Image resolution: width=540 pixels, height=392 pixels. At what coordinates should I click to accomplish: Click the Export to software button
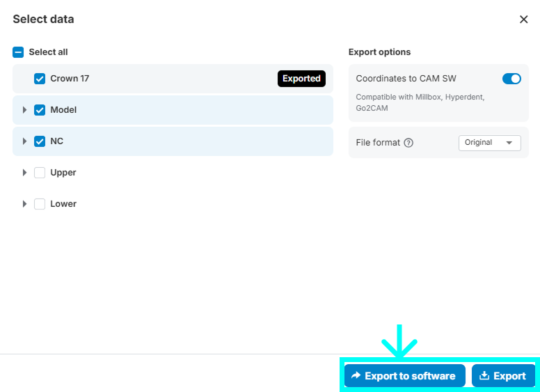[x=404, y=376]
